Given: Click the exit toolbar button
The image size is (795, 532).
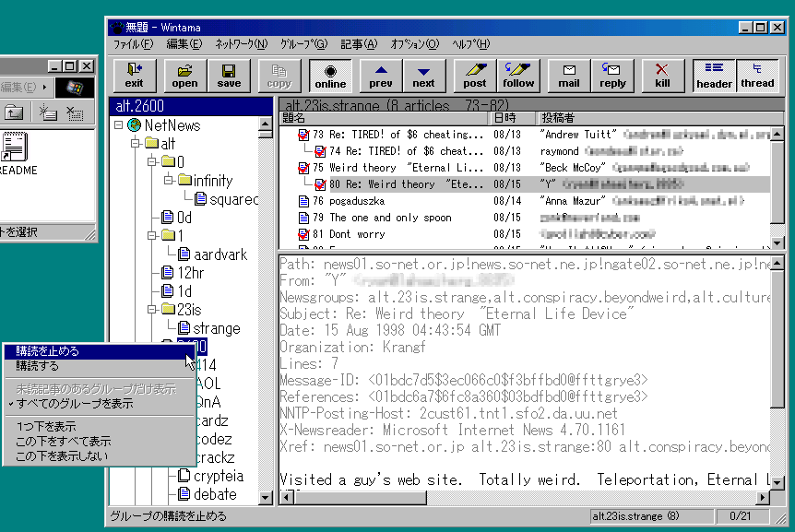Looking at the screenshot, I should (135, 76).
